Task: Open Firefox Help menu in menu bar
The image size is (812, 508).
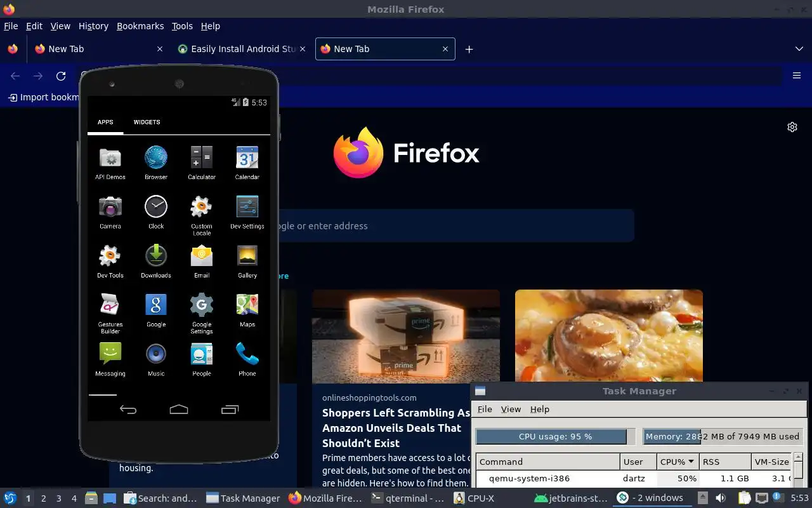Action: 210,26
